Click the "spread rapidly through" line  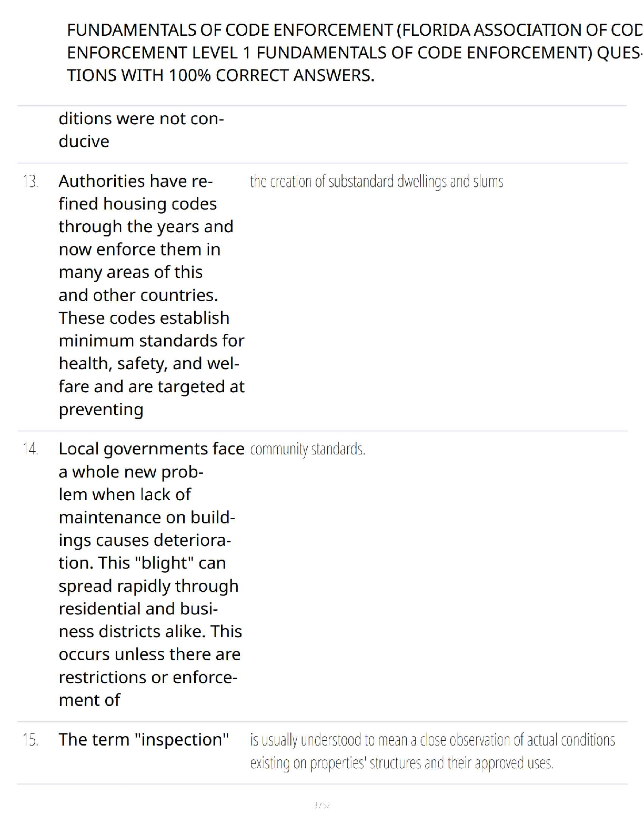(148, 585)
